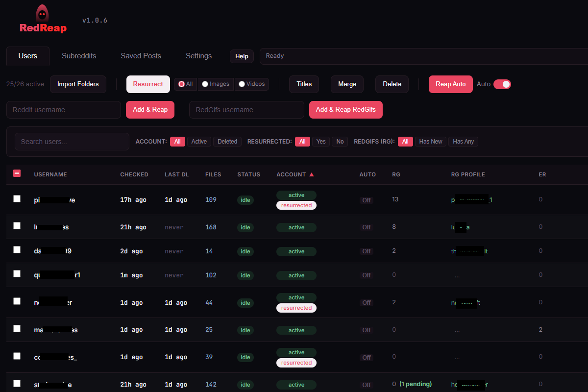588x392 pixels.
Task: Check the row with 102 files
Action: pos(17,274)
